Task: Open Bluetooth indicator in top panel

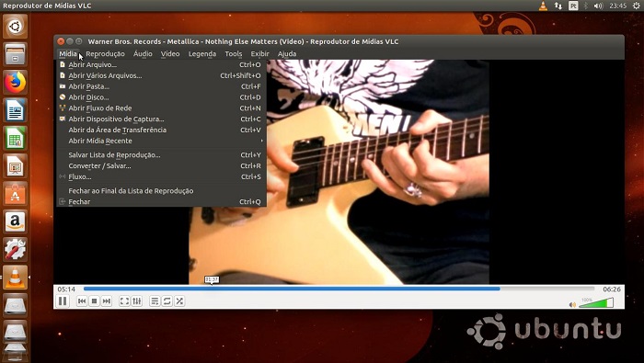Action: coord(586,6)
